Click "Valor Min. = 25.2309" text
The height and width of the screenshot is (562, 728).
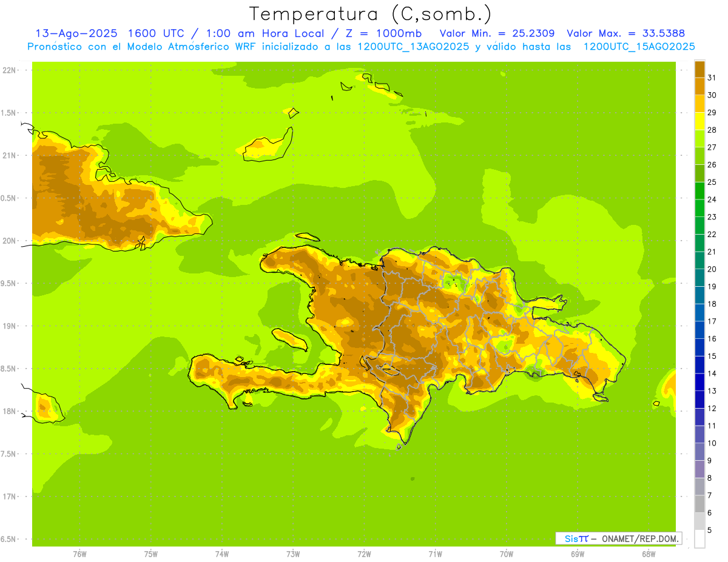[497, 33]
